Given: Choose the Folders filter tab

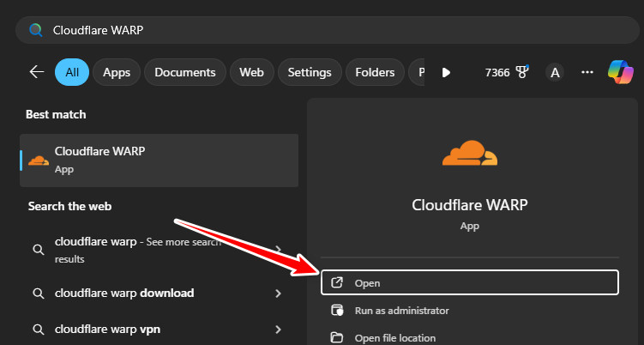Looking at the screenshot, I should point(374,73).
